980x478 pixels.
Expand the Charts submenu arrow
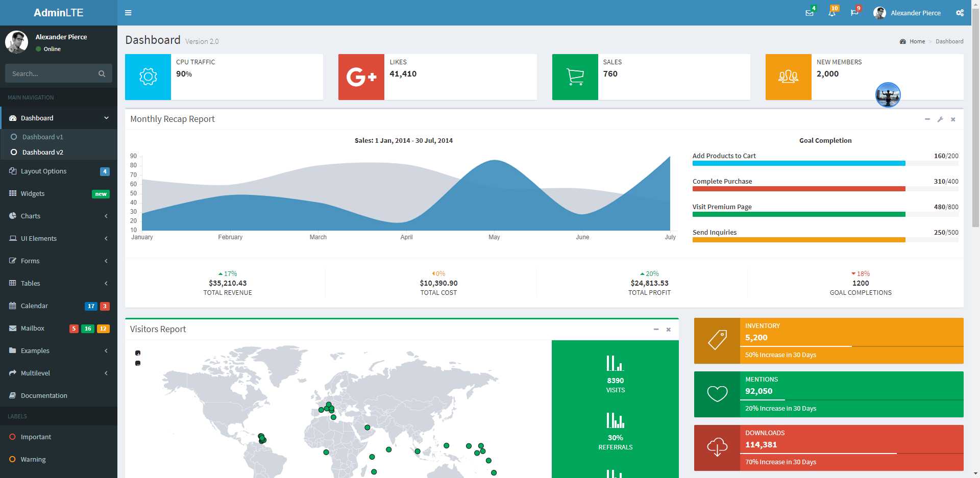pos(106,216)
